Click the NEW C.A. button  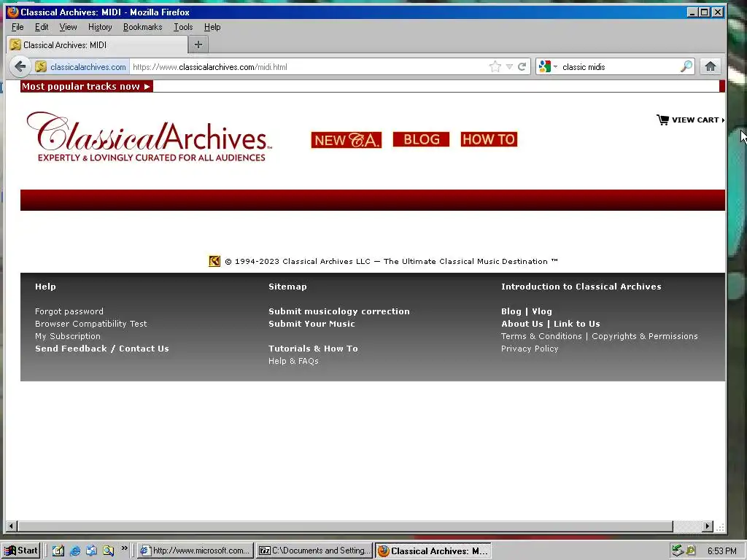347,140
